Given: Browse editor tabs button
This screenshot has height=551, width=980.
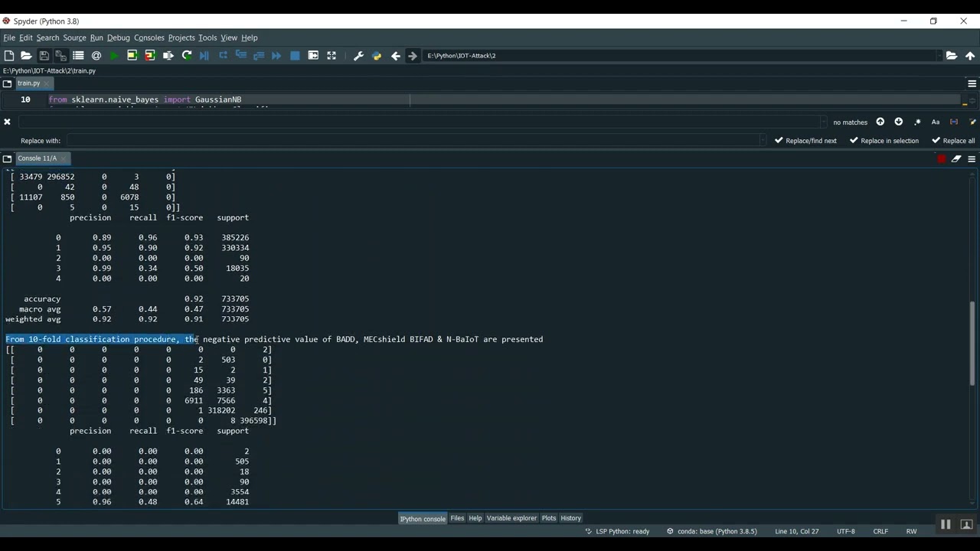Looking at the screenshot, I should [7, 83].
